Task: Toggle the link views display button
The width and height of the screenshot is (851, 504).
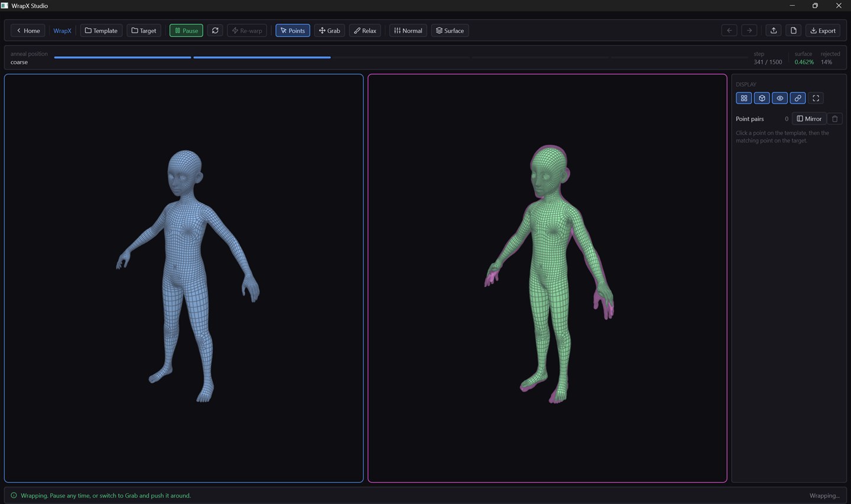Action: tap(798, 98)
